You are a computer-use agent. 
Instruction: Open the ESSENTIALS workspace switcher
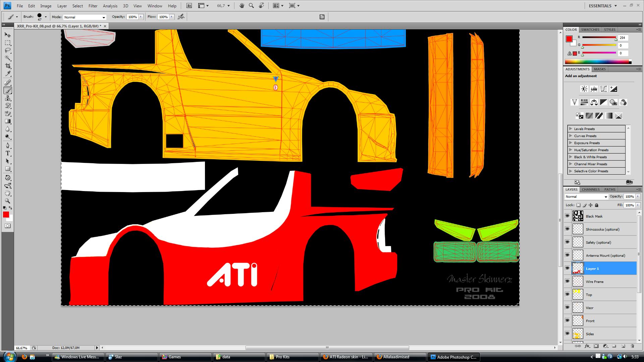pos(603,6)
